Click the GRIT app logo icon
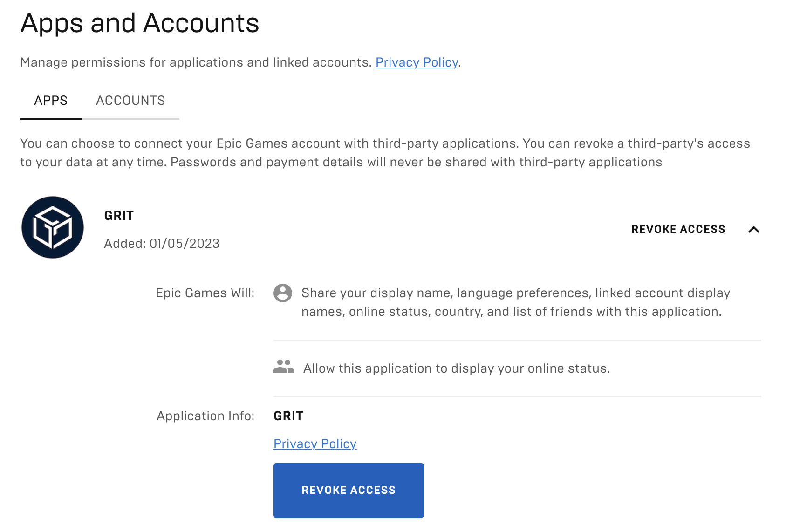Image resolution: width=793 pixels, height=532 pixels. 53,227
